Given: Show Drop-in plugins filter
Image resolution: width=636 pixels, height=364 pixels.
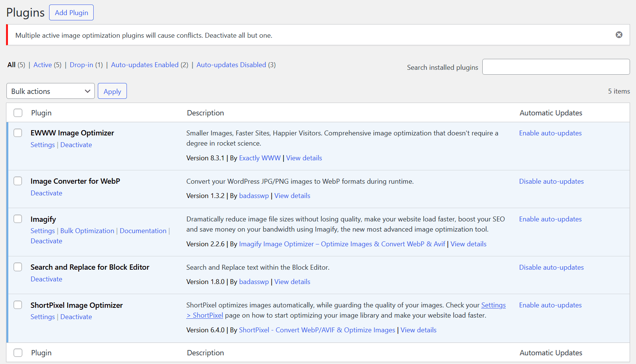Looking at the screenshot, I should 81,65.
